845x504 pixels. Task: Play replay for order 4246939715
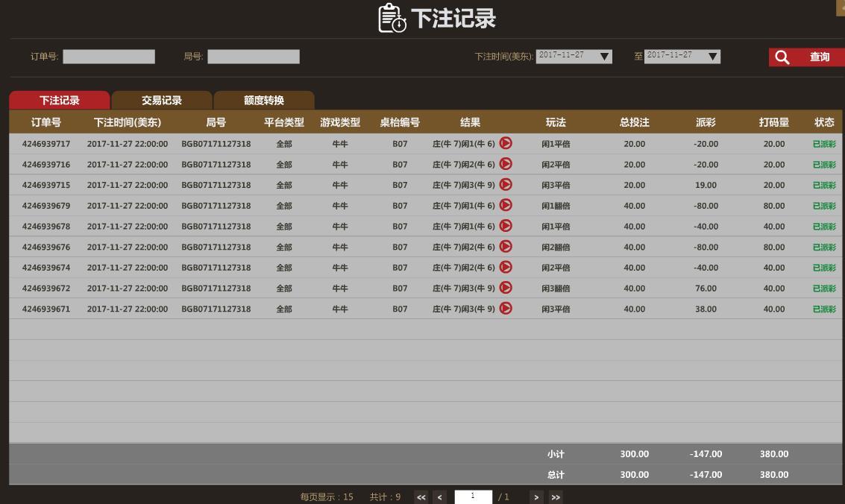tap(506, 184)
